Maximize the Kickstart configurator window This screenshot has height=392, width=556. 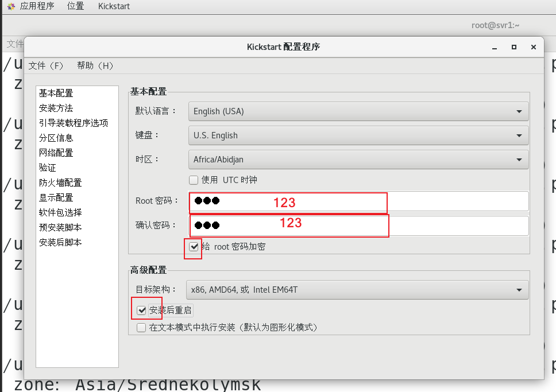pyautogui.click(x=514, y=47)
